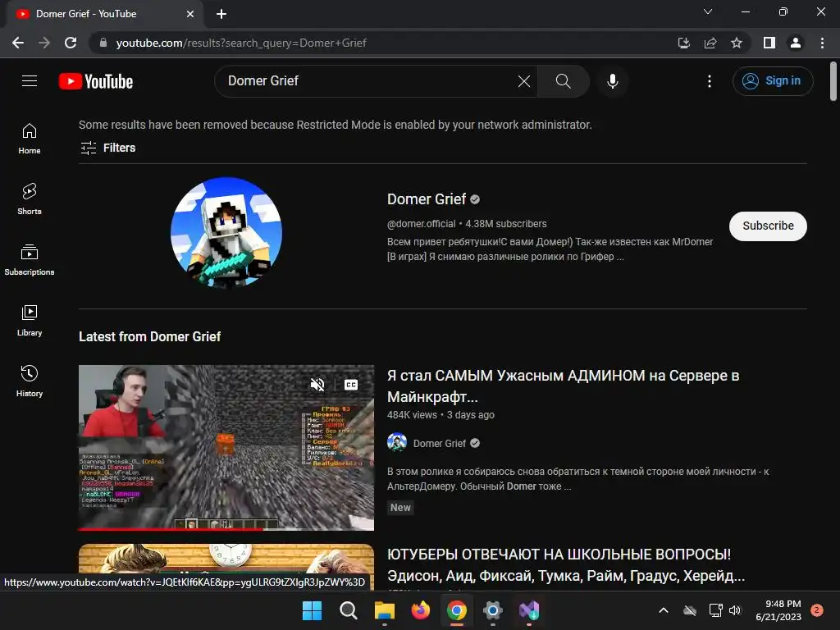Open File Explorer from taskbar

[x=384, y=610]
